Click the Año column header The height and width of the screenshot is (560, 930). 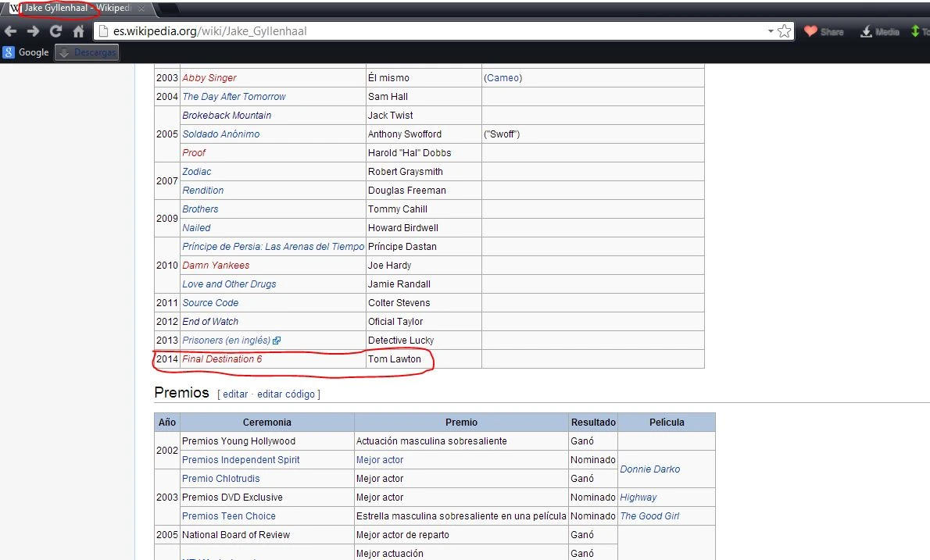pyautogui.click(x=167, y=423)
